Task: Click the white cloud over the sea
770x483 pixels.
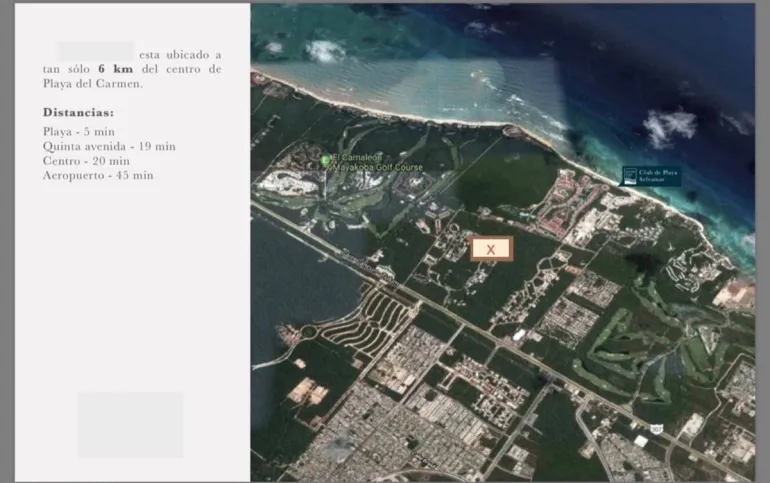Action: tap(668, 125)
